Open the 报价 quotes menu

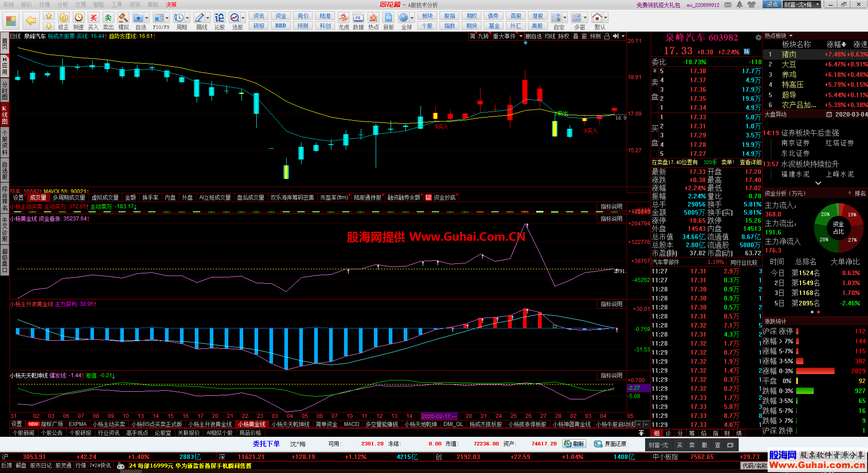point(27,5)
